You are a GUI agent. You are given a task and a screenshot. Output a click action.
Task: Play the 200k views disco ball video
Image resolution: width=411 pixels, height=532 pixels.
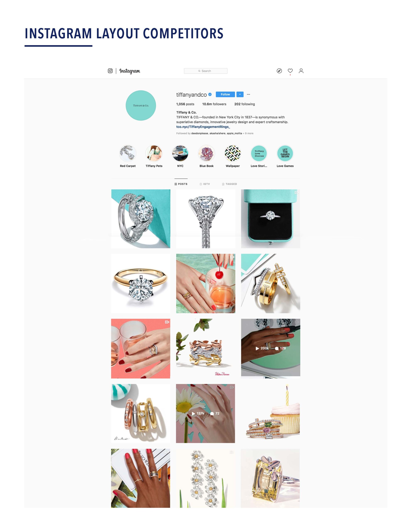coord(270,348)
